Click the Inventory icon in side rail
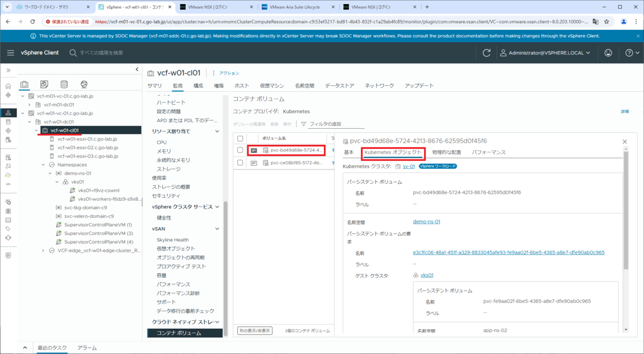 [x=8, y=113]
